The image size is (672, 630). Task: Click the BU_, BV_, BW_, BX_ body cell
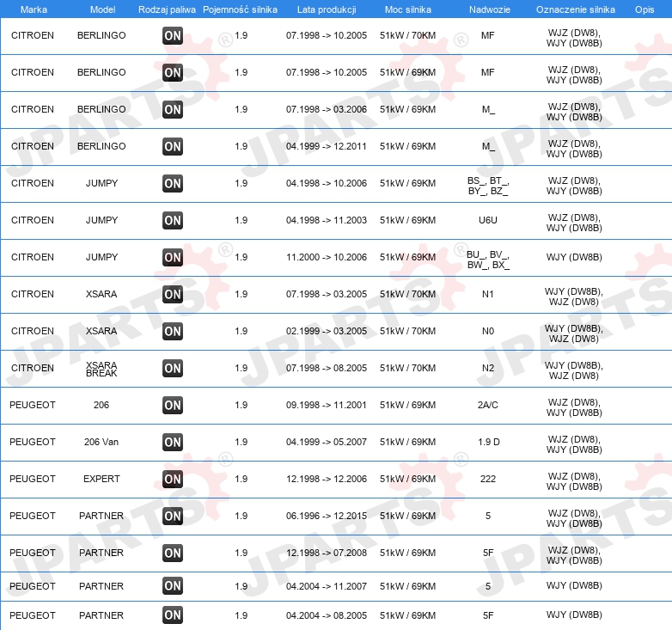pyautogui.click(x=488, y=260)
